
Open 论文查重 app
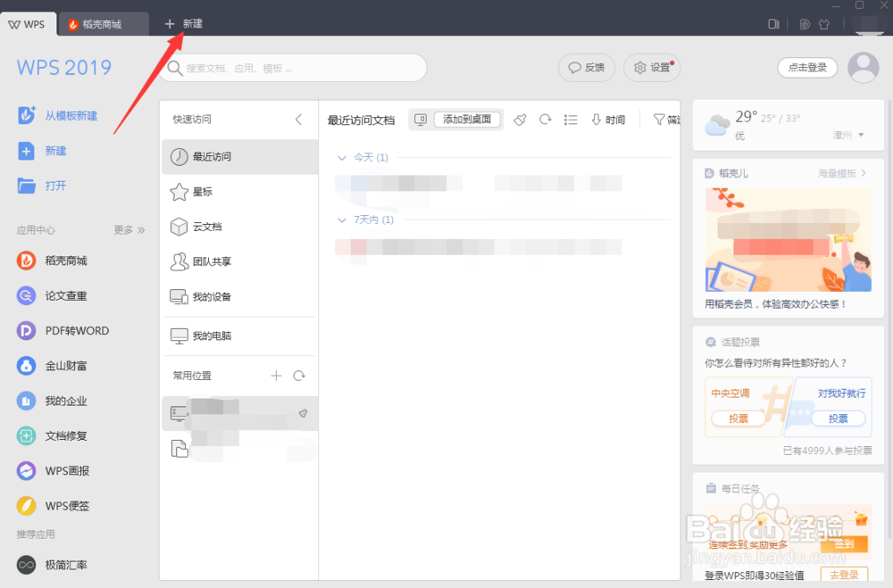point(52,295)
